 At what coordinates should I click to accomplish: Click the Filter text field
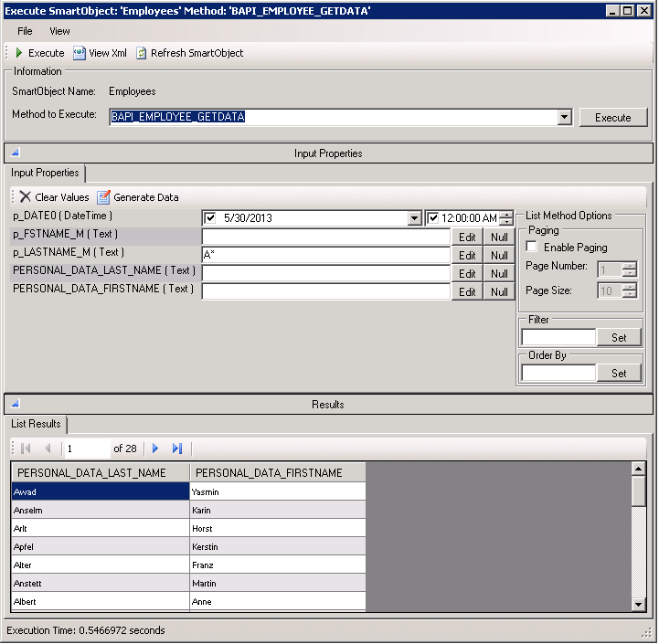pyautogui.click(x=558, y=337)
